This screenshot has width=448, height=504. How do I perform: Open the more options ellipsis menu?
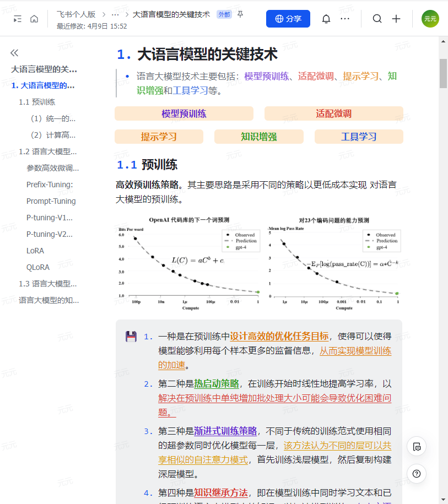(346, 18)
